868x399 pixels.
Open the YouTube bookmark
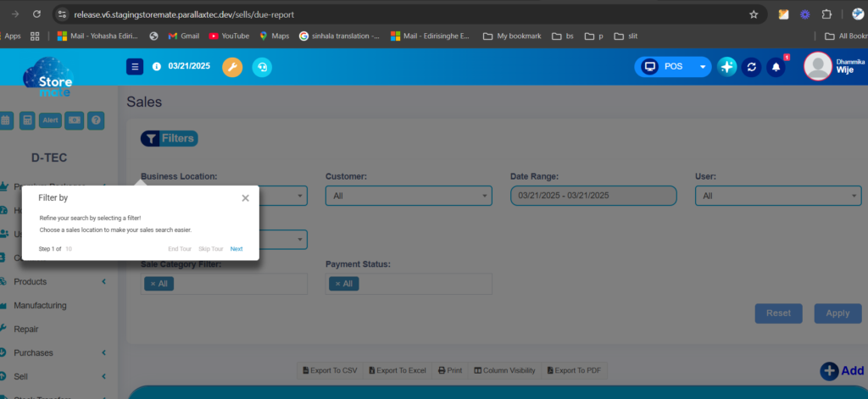click(x=229, y=36)
